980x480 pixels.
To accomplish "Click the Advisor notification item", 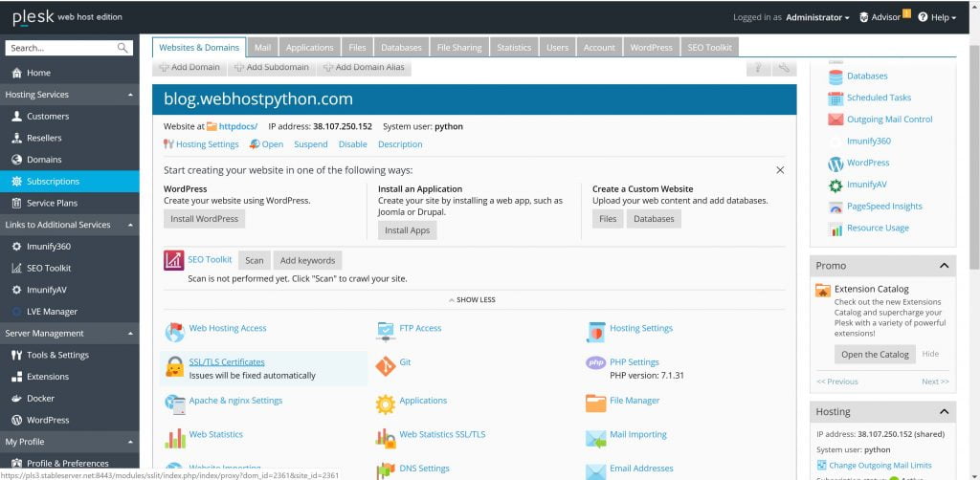I will point(885,17).
